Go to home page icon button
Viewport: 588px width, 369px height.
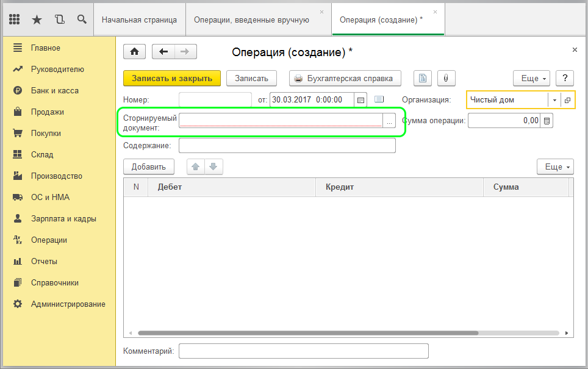point(134,52)
